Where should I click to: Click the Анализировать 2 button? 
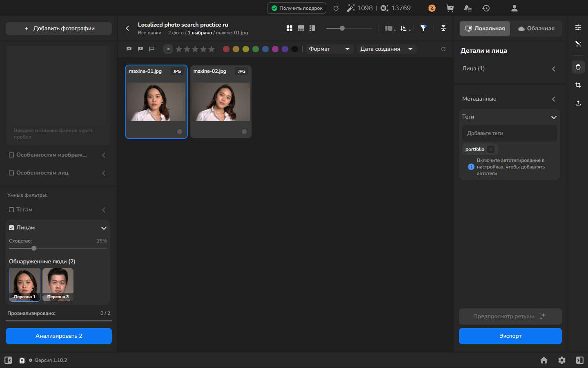pyautogui.click(x=59, y=336)
